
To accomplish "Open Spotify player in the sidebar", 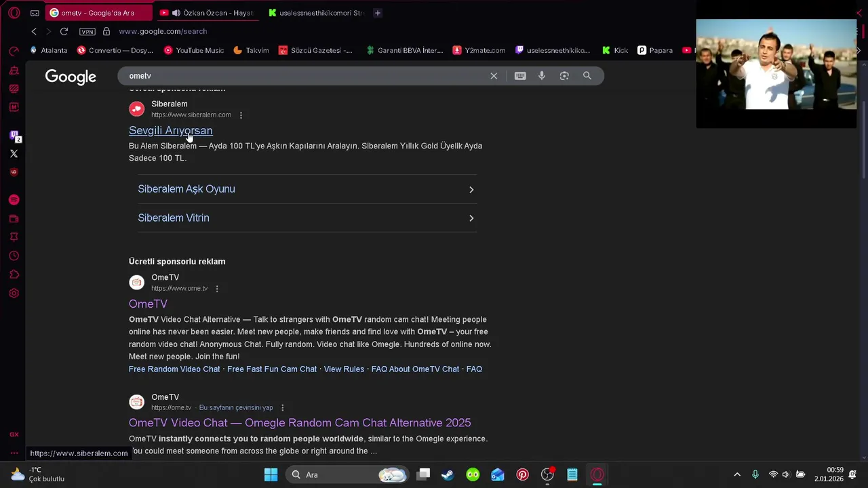I will [14, 200].
